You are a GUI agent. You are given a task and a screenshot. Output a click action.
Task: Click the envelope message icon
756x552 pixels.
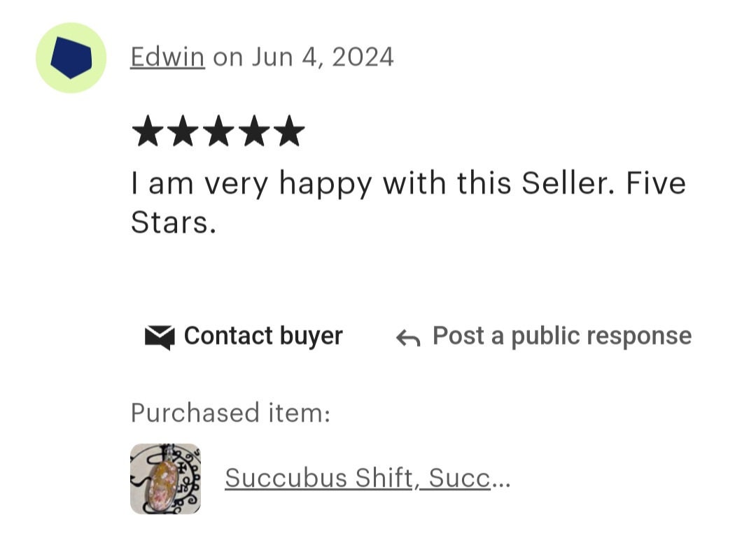(160, 337)
